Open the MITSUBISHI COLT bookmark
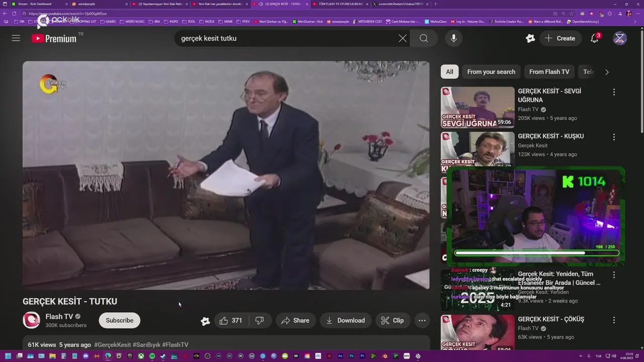644x362 pixels. [368, 22]
